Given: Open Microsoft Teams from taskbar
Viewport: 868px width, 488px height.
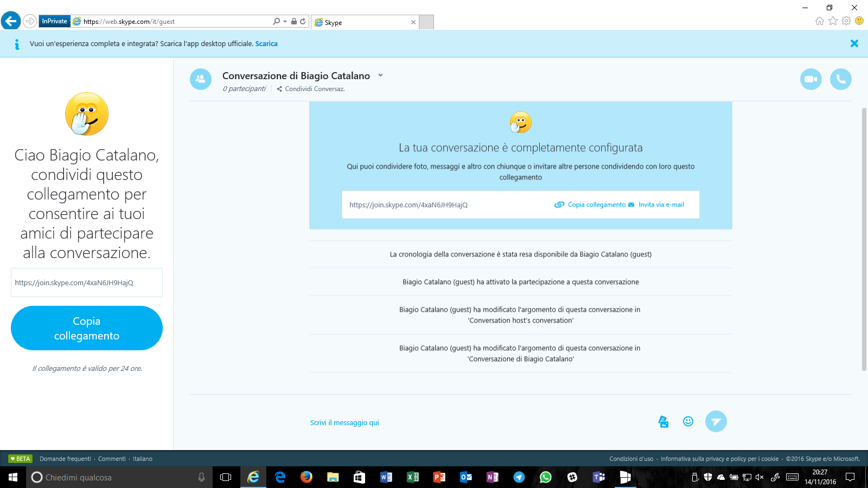Looking at the screenshot, I should tap(599, 477).
